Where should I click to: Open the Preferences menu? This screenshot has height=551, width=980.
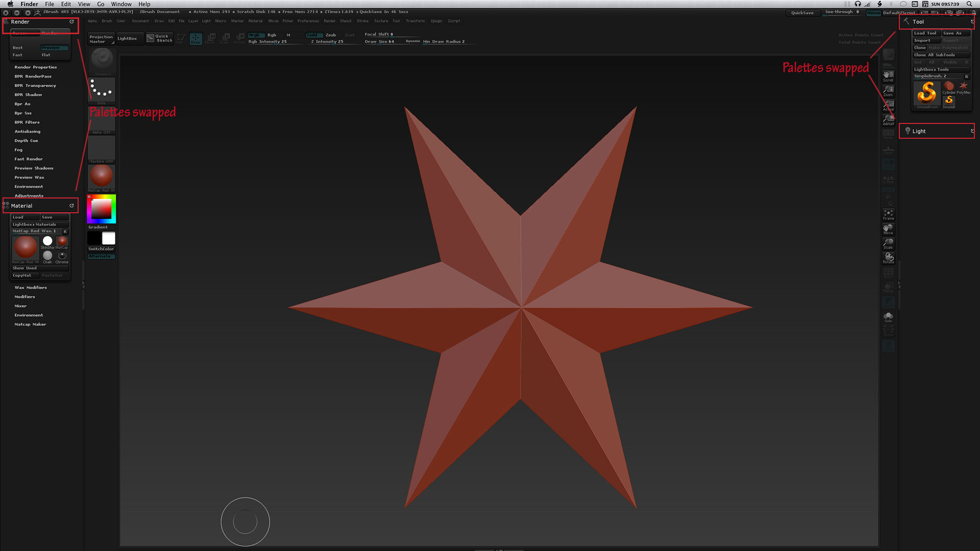point(308,21)
